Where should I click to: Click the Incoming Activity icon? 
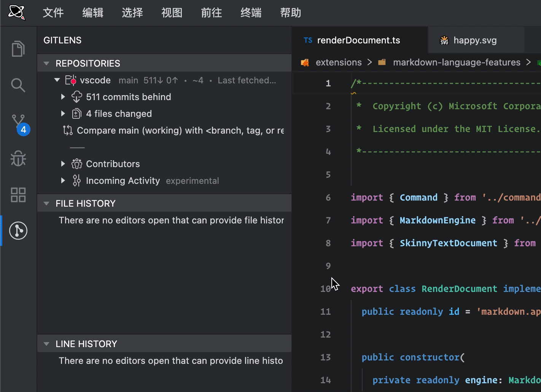pos(76,181)
